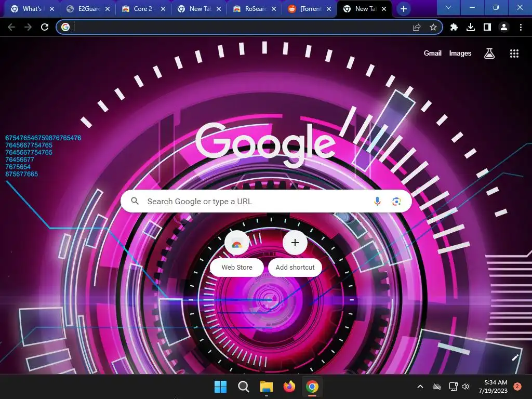Switch to the What's tab
The height and width of the screenshot is (399, 532).
coord(32,9)
